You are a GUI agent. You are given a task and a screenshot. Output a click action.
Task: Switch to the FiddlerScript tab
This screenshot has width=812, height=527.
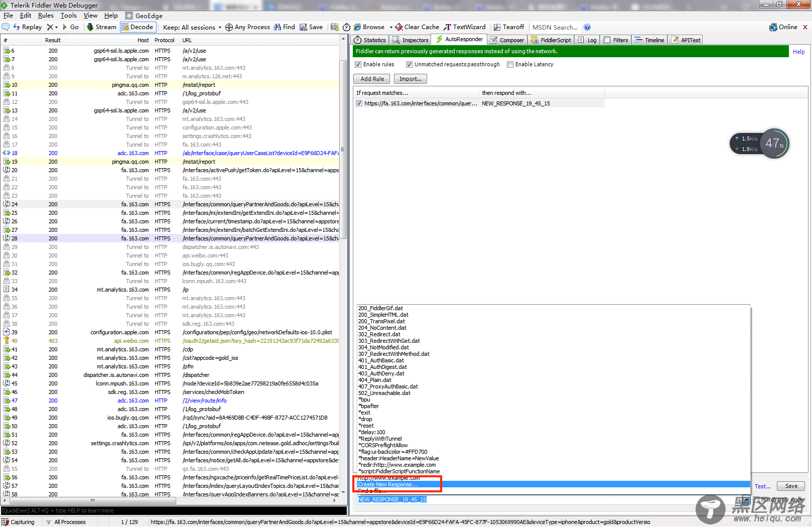(551, 40)
